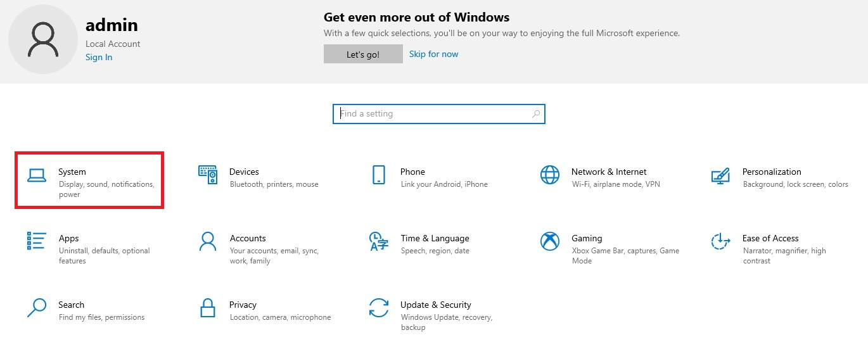Viewport: 868px width, 354px height.
Task: Open the Update & Security arrows icon
Action: tap(379, 308)
